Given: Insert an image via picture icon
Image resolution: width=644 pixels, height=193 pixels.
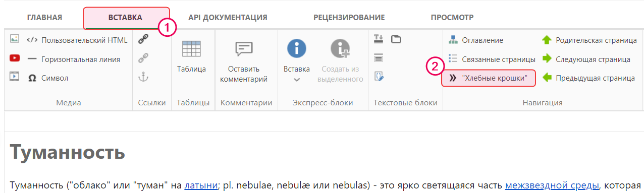Looking at the screenshot, I should click(15, 39).
